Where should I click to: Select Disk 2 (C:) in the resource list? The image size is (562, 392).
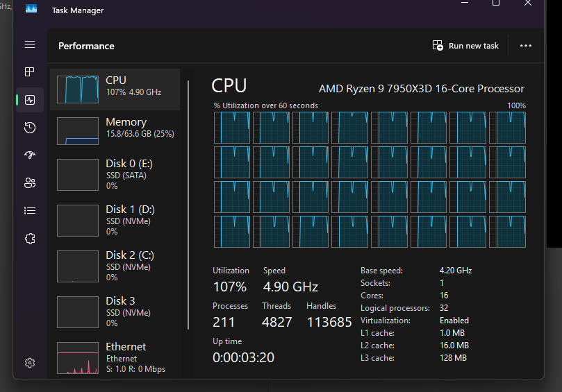(115, 266)
